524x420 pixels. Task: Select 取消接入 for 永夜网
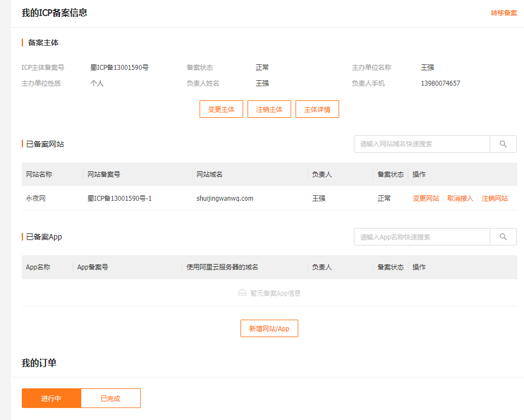click(x=460, y=199)
